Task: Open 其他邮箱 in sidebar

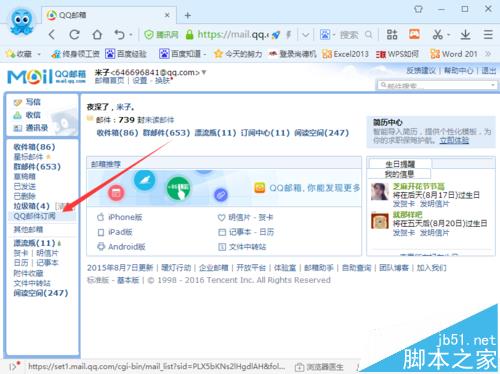Action: pos(28,230)
